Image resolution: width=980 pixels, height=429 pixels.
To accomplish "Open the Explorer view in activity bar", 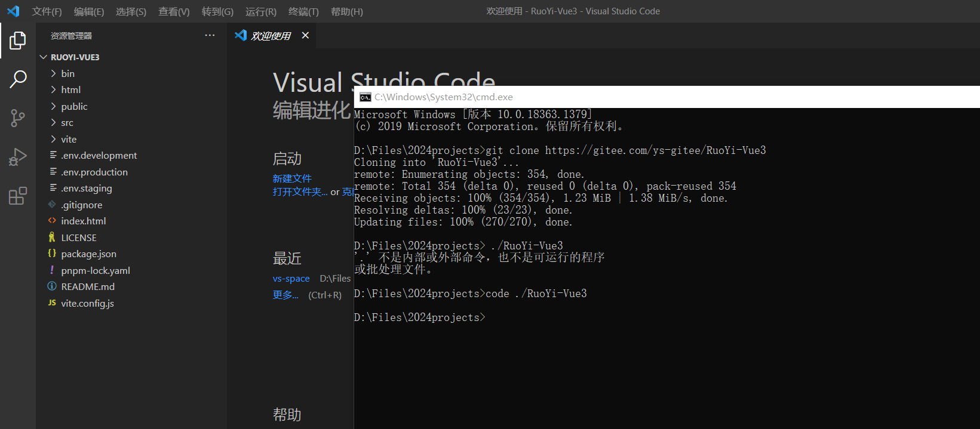I will (x=18, y=41).
